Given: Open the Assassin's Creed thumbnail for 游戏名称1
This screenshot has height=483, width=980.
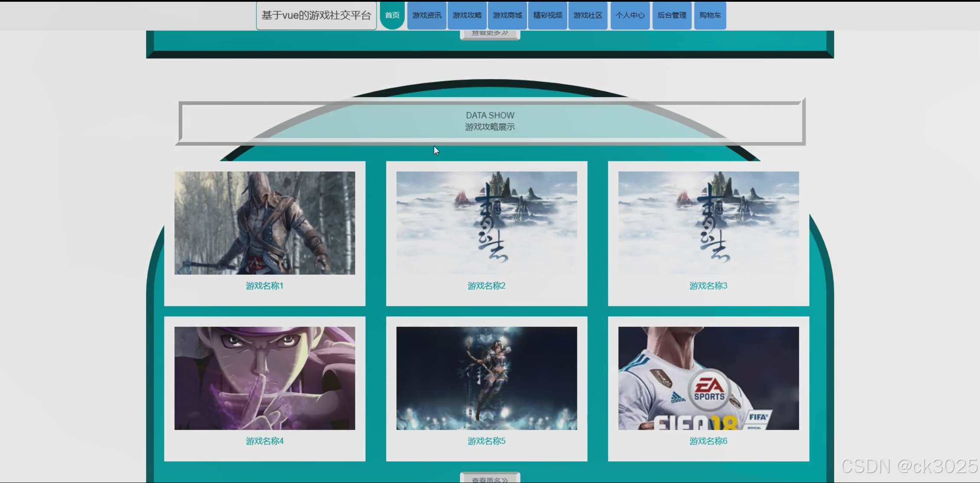Looking at the screenshot, I should (265, 223).
